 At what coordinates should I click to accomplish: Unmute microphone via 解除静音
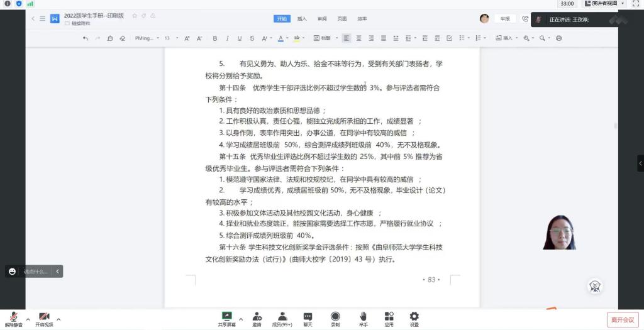tap(13, 319)
